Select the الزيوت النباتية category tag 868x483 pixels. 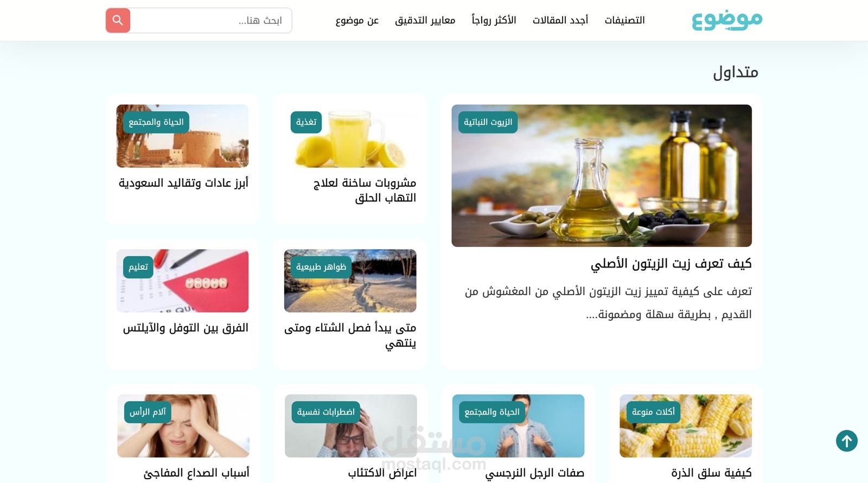[488, 122]
